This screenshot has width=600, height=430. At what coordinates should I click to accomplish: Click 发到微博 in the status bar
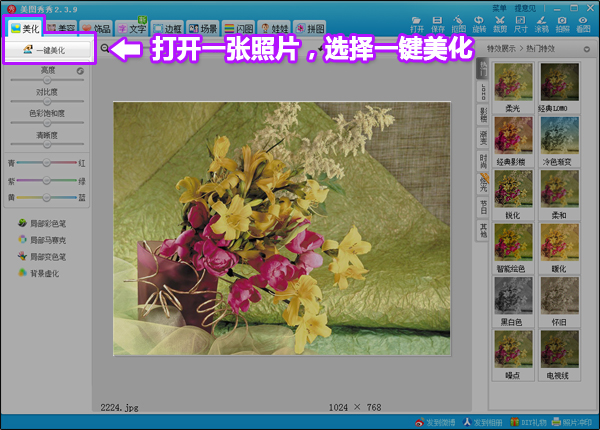(438, 422)
